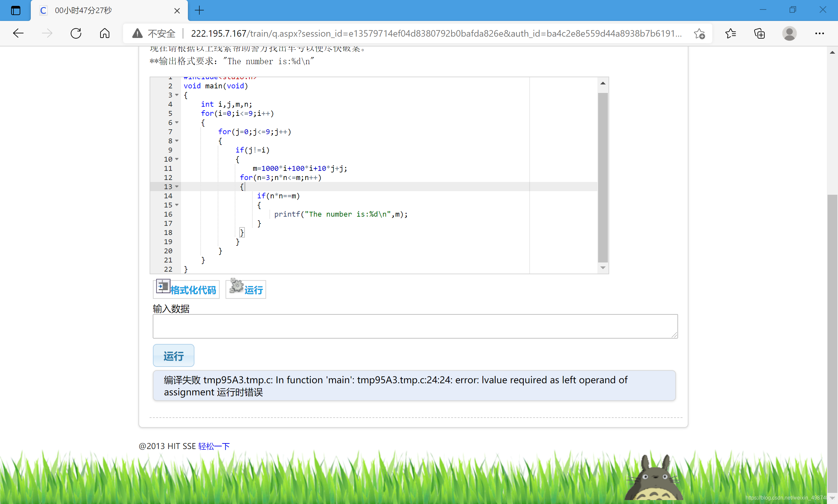Image resolution: width=838 pixels, height=504 pixels.
Task: Click the for(n=3;n*n<=m;n++) line
Action: coord(281,178)
